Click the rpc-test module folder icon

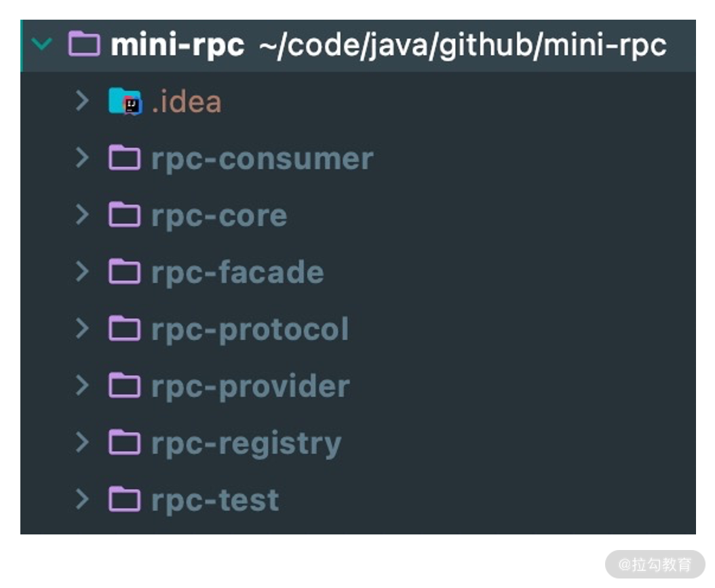pos(124,501)
